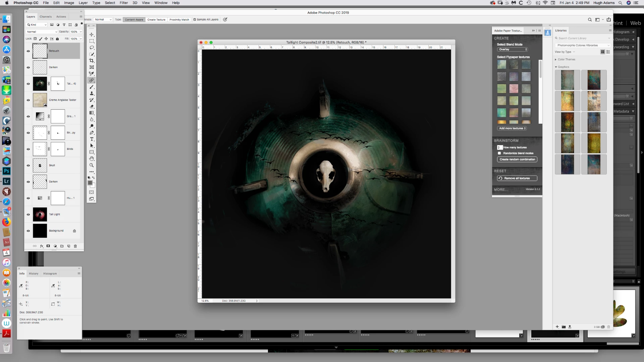Select the Hand tool
Image resolution: width=644 pixels, height=362 pixels.
click(x=91, y=159)
